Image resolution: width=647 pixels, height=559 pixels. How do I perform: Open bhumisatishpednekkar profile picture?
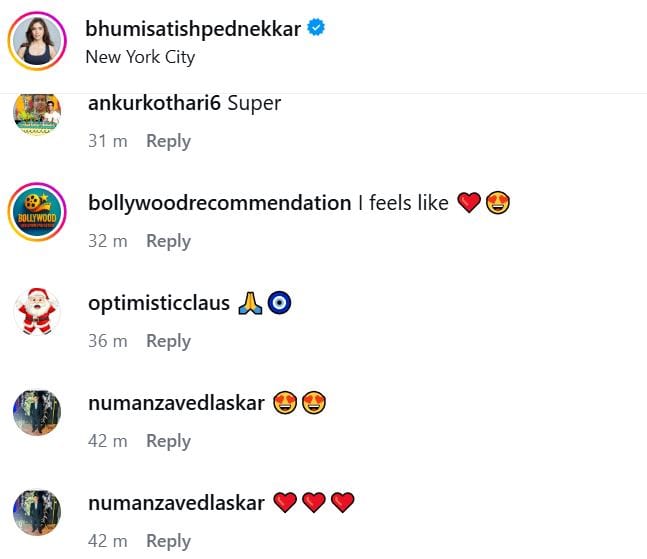[37, 41]
